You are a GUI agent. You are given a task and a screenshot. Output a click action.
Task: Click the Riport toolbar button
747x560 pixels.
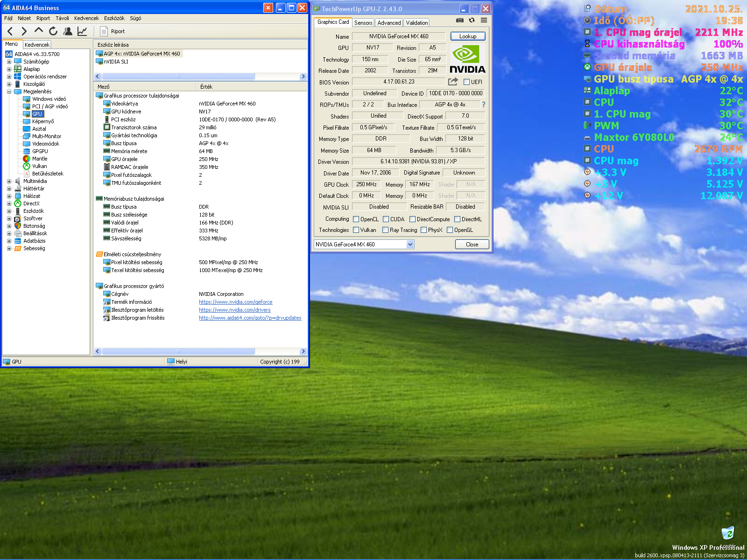tap(113, 31)
